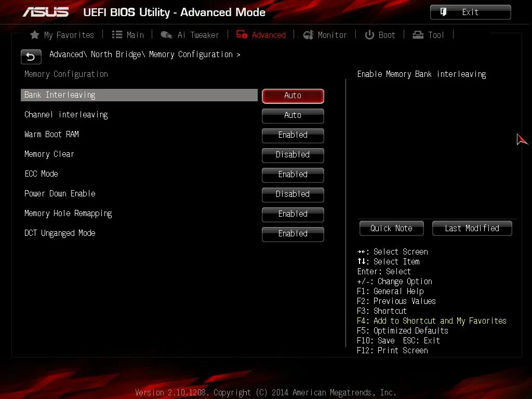
Task: Click the Memory Configuration section heading
Action: pyautogui.click(x=66, y=74)
